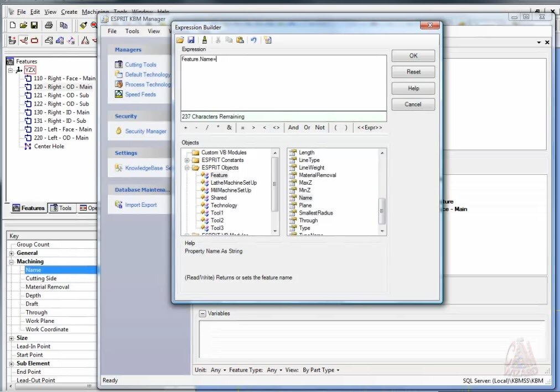The width and height of the screenshot is (560, 392).
Task: Click the properties list scrollbar thumb
Action: pyautogui.click(x=382, y=211)
